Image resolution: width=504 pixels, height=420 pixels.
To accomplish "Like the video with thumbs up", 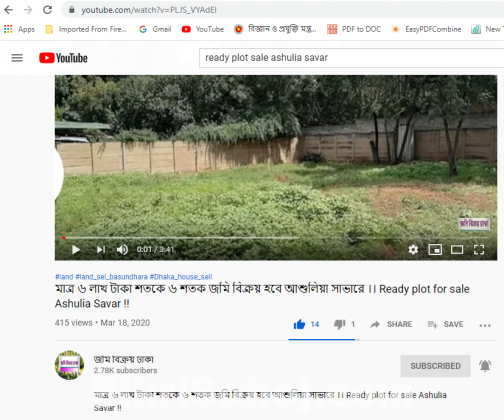I will tap(299, 324).
